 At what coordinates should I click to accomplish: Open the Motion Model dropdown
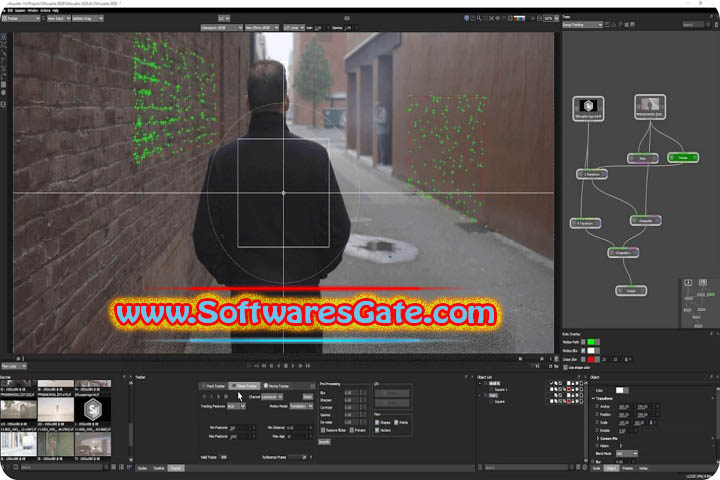click(x=301, y=406)
